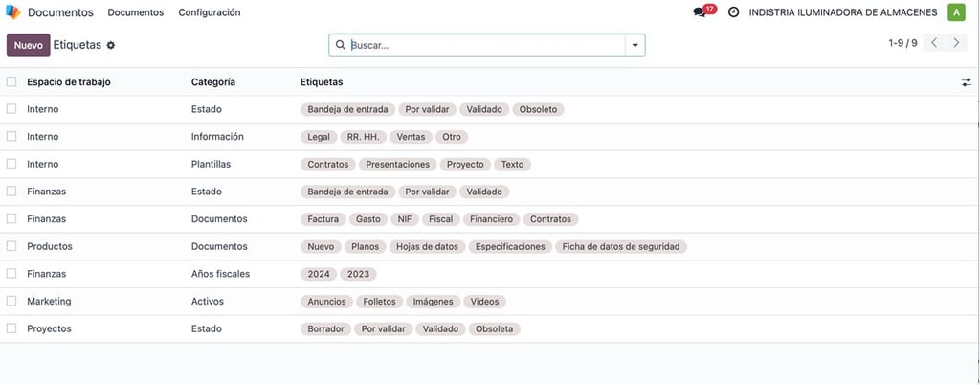Go to previous page arrow

pos(934,42)
